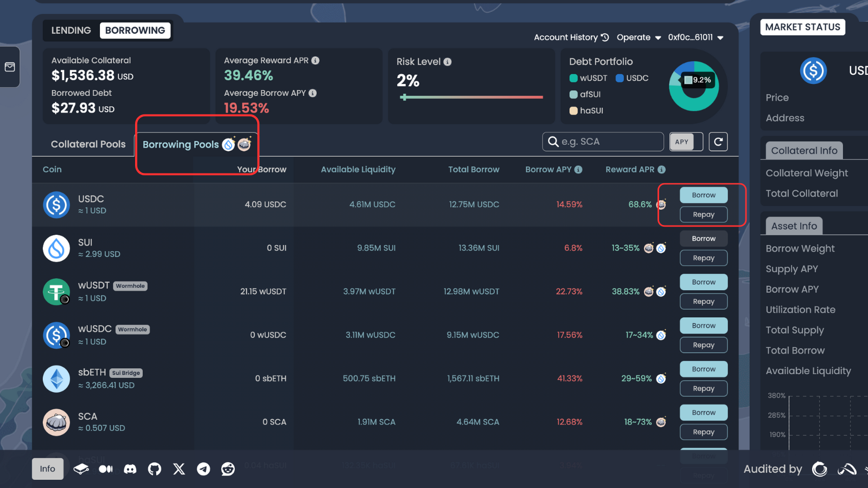Screen dimensions: 868x488
Task: Open the Telegram icon in footer
Action: (203, 469)
